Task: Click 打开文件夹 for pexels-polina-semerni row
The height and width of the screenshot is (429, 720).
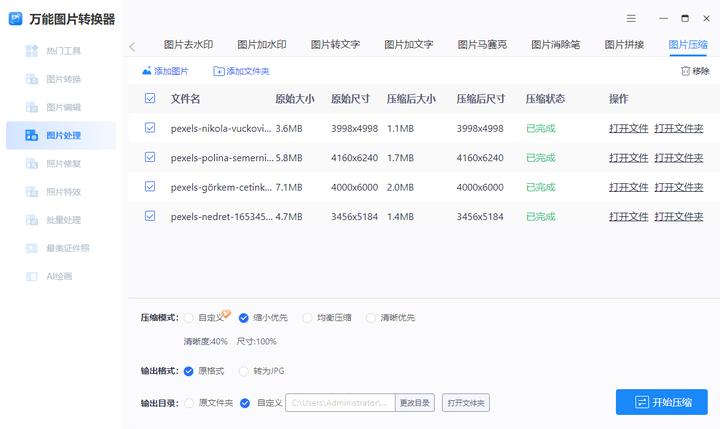Action: click(x=679, y=158)
